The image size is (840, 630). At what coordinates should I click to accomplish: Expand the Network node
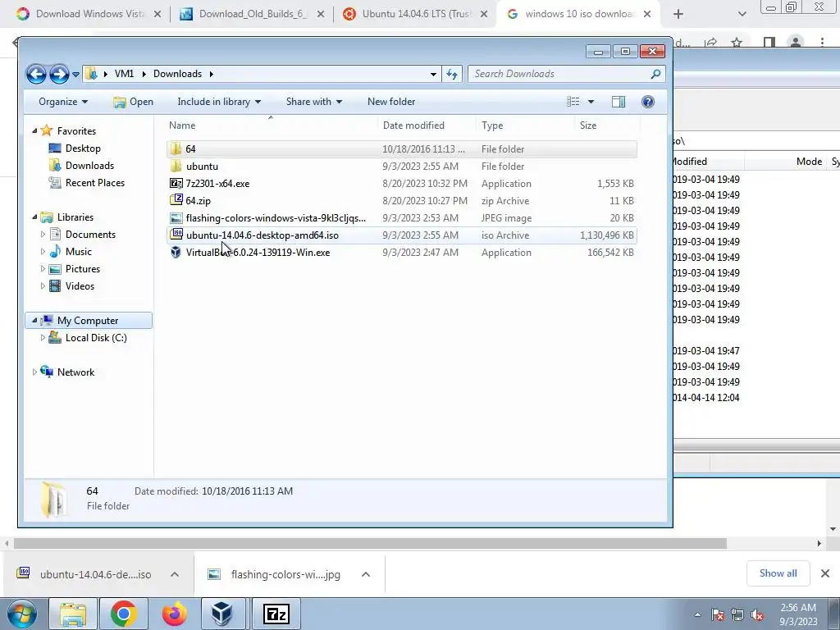[x=34, y=372]
